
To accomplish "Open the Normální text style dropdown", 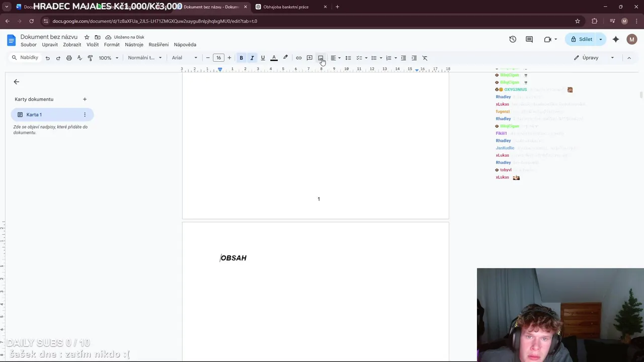I will [x=145, y=58].
